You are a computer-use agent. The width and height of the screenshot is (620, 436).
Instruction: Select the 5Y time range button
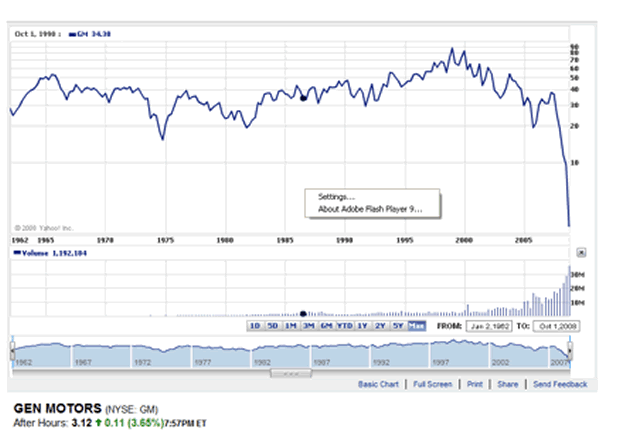coord(398,326)
